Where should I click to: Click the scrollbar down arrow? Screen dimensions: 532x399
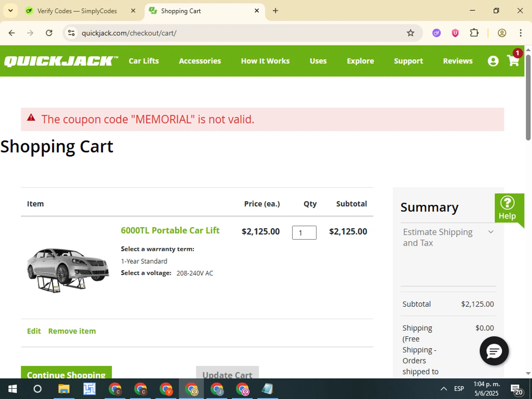click(x=528, y=373)
